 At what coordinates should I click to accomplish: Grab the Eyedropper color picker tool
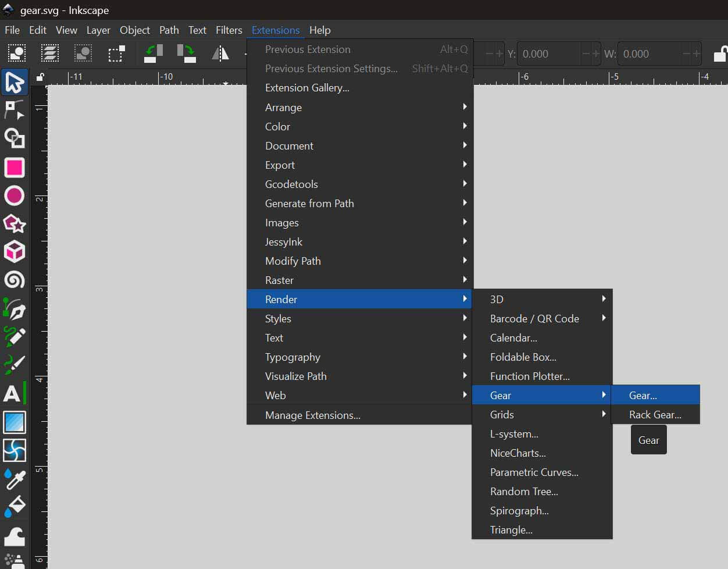coord(14,479)
